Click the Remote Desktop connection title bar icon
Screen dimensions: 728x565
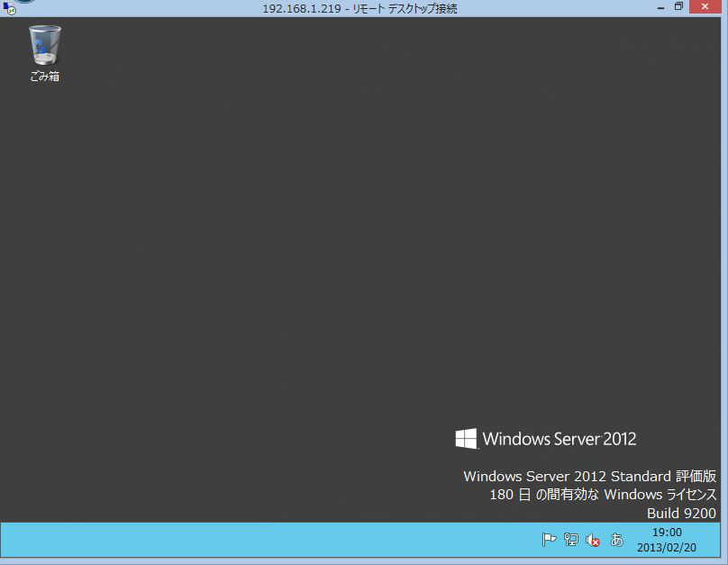[9, 7]
